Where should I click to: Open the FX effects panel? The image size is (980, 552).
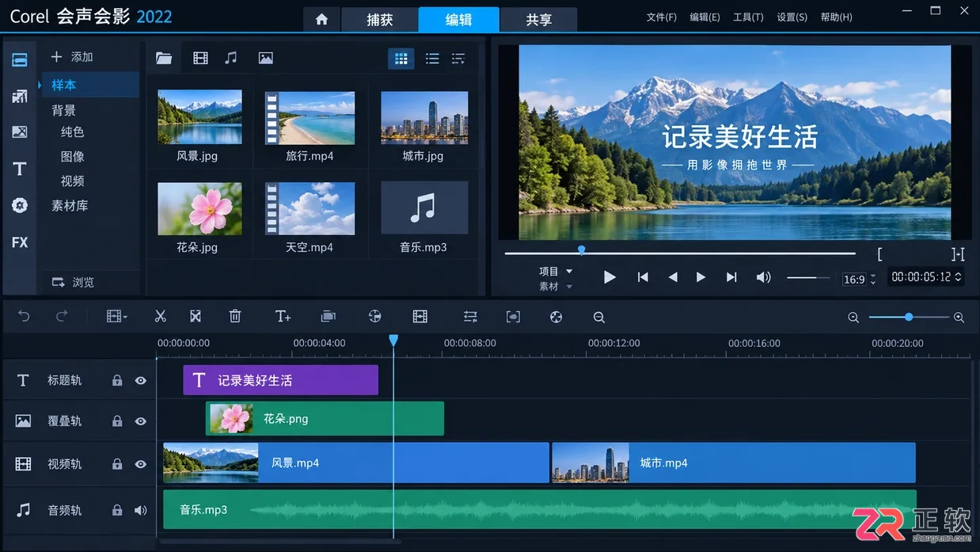pyautogui.click(x=20, y=242)
